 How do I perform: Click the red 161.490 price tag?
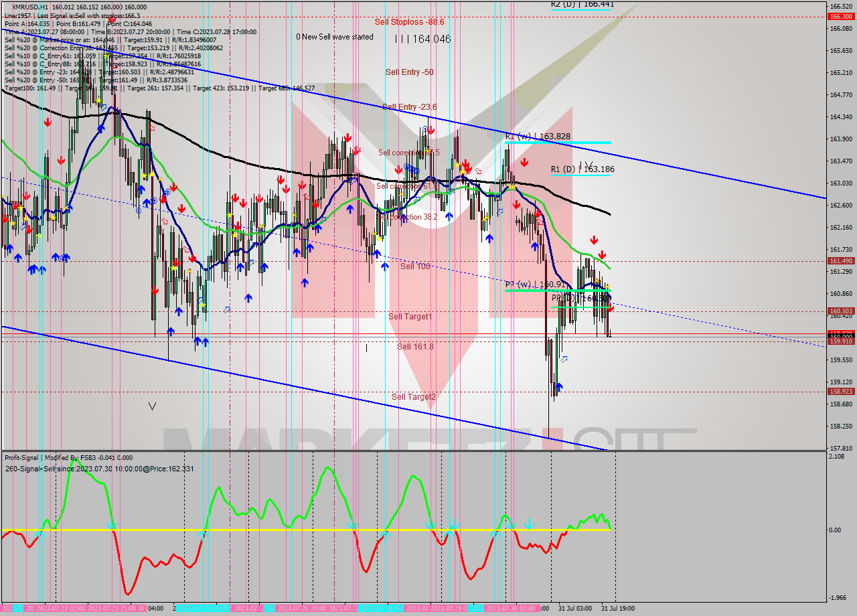840,261
